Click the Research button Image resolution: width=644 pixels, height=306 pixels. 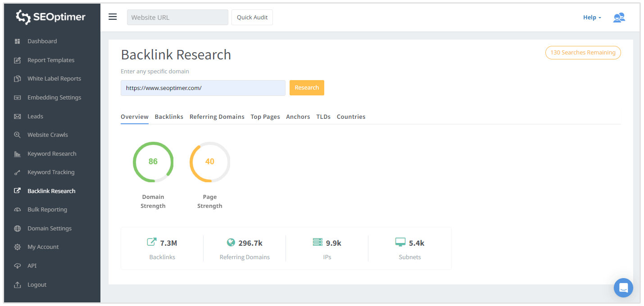[307, 88]
